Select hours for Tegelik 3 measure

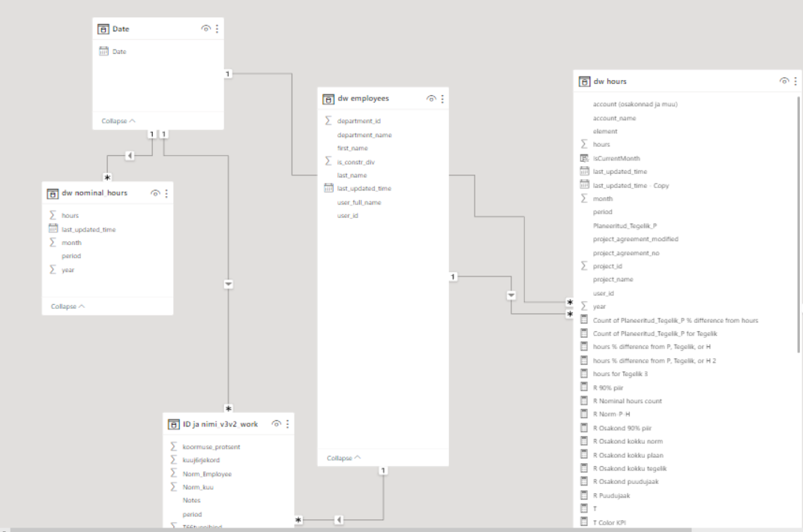(x=620, y=374)
